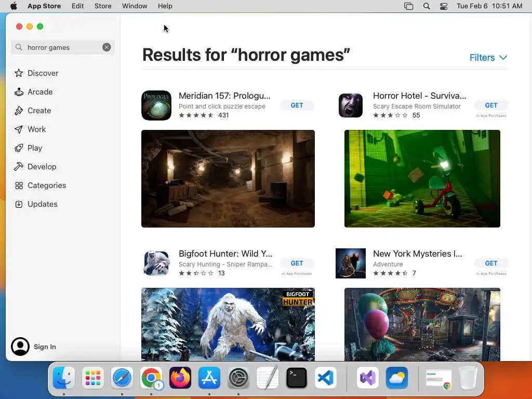Screen dimensions: 532x399
Task: Open Control Center in menu bar
Action: pyautogui.click(x=444, y=6)
